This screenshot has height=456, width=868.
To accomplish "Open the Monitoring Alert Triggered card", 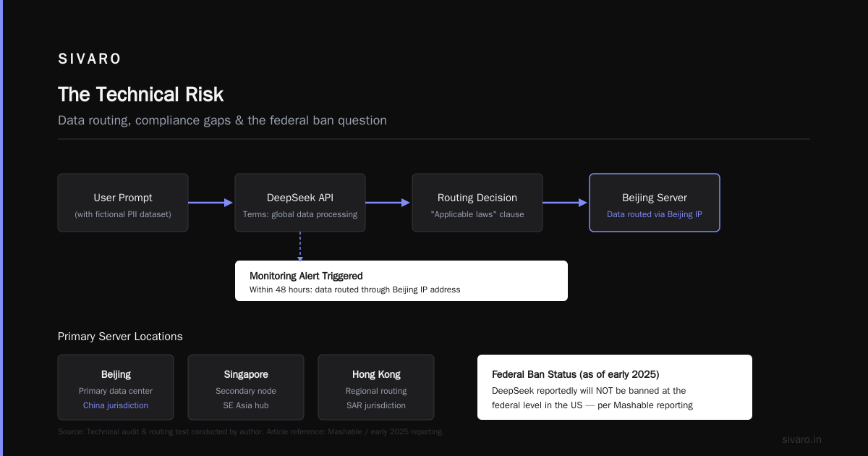I will pos(401,281).
